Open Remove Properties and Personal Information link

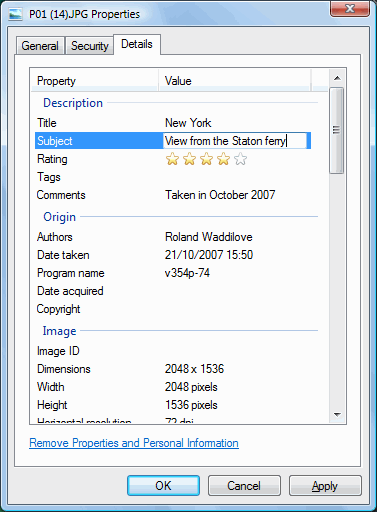click(x=134, y=443)
